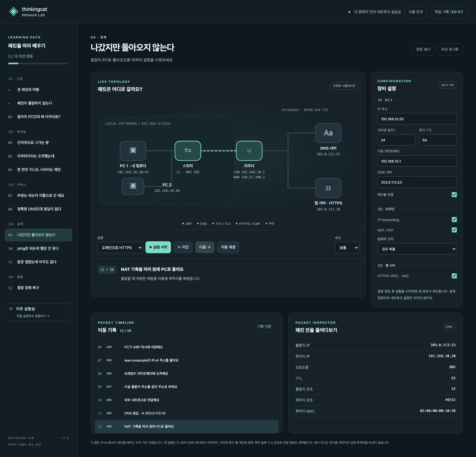The image size is (476, 457).
Task: Edit the DNS 서버 address field
Action: [x=417, y=182]
